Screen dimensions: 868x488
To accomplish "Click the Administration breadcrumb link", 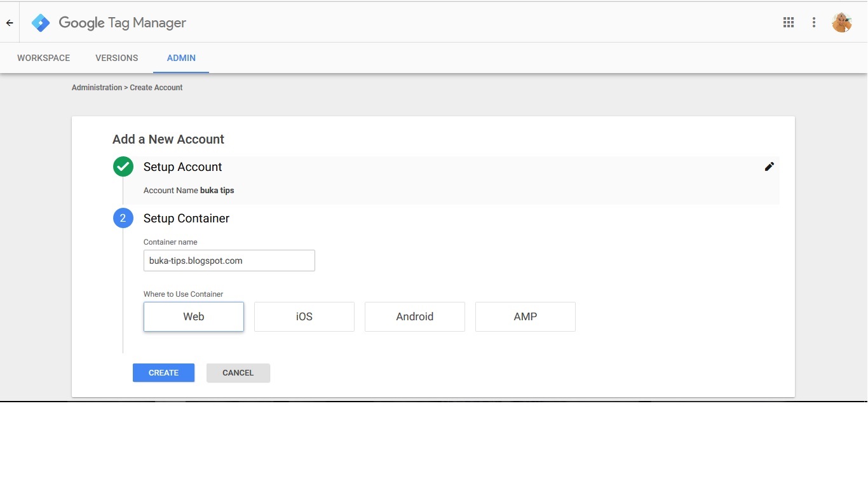I will click(x=96, y=87).
